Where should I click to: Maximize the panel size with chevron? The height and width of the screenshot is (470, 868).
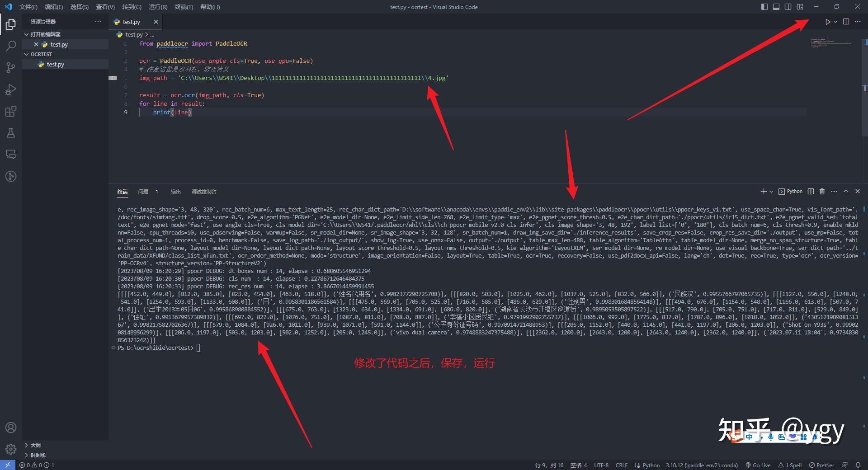[x=846, y=192]
